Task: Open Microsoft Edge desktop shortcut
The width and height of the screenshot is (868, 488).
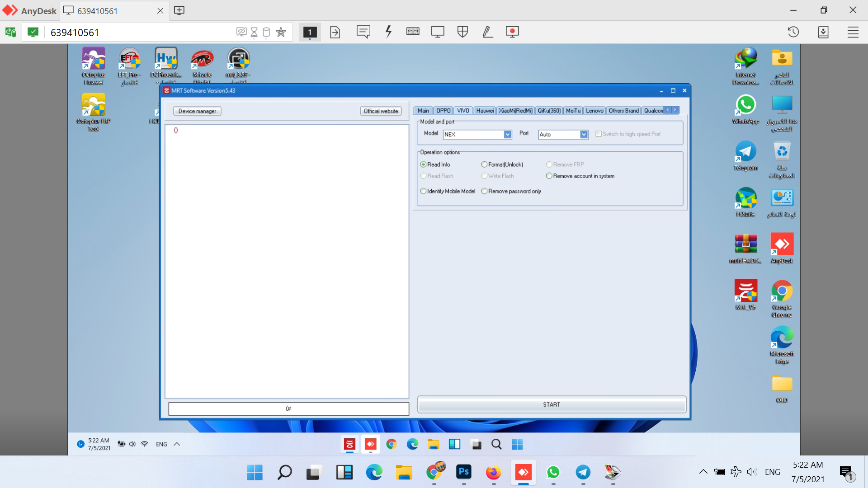Action: [x=782, y=345]
